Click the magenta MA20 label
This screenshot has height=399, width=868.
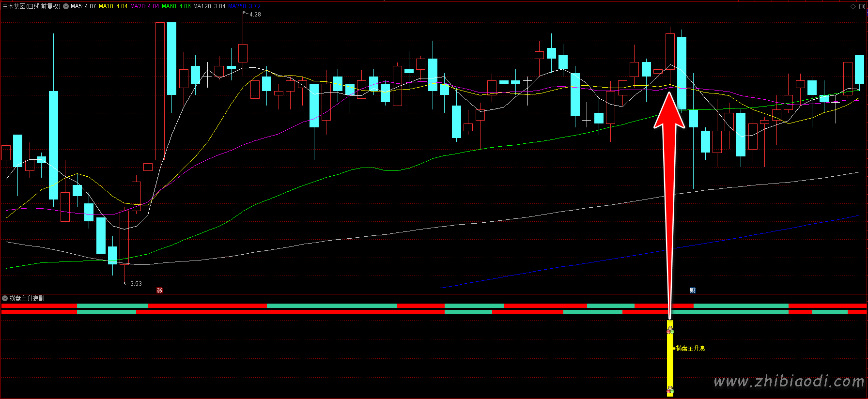coord(145,6)
